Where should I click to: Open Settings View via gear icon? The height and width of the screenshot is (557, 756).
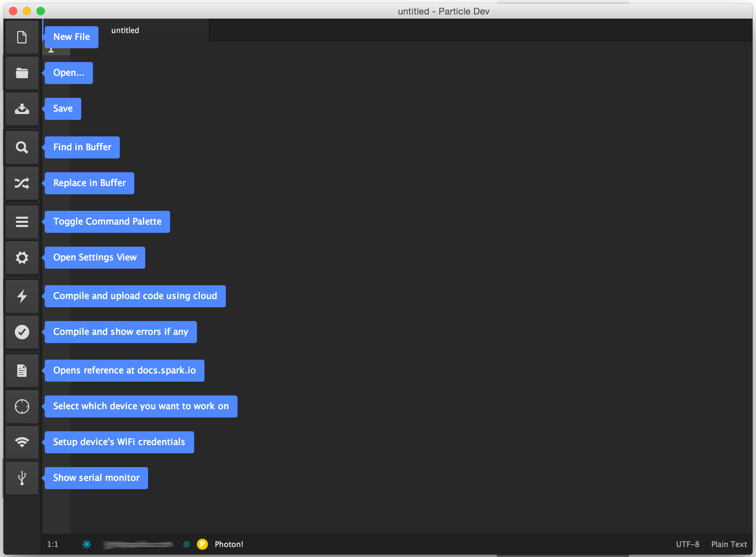[22, 258]
